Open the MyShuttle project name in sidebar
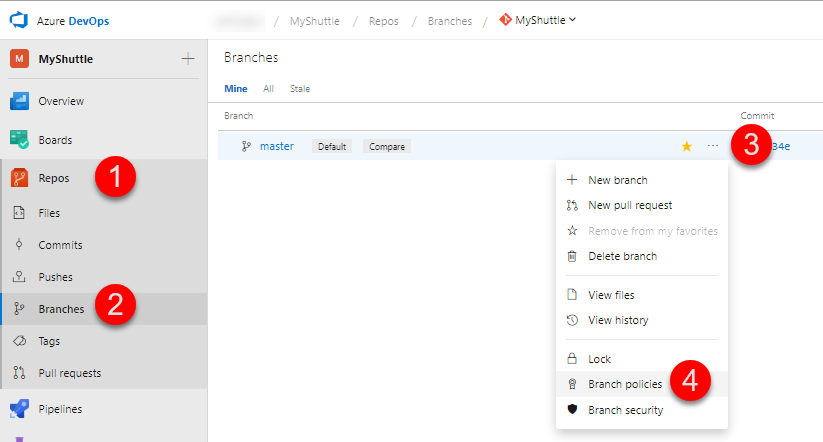 tap(66, 59)
